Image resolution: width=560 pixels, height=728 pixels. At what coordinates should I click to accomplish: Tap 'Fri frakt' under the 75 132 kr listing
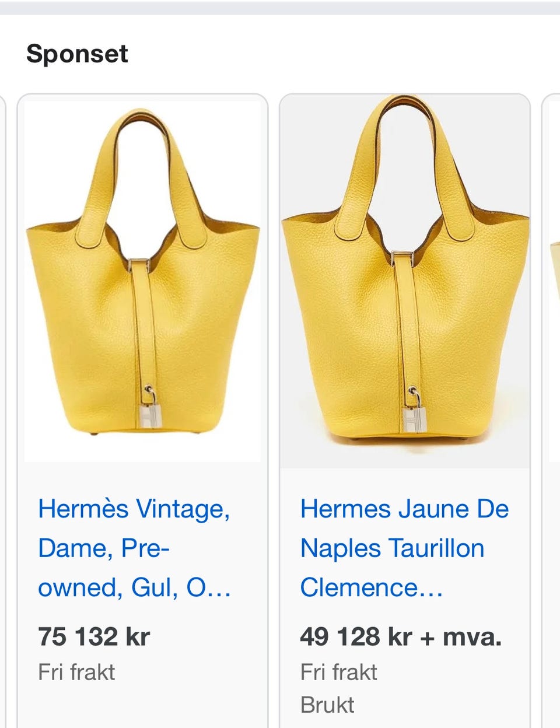pos(76,672)
